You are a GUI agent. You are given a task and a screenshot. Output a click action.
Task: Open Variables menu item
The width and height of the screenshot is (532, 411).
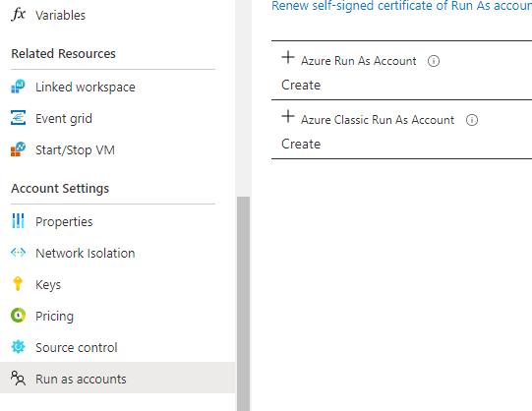pyautogui.click(x=60, y=16)
